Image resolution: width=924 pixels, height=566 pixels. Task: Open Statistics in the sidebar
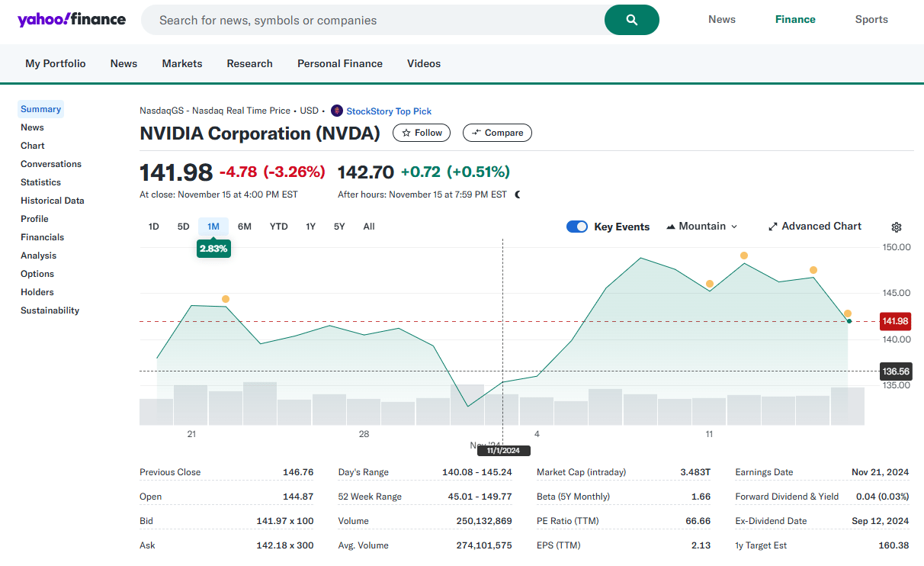[x=40, y=182]
